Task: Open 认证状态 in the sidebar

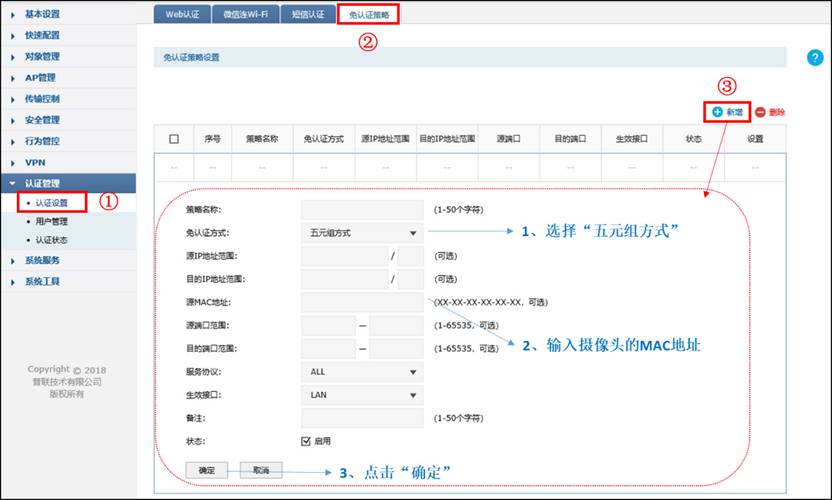Action: (52, 240)
